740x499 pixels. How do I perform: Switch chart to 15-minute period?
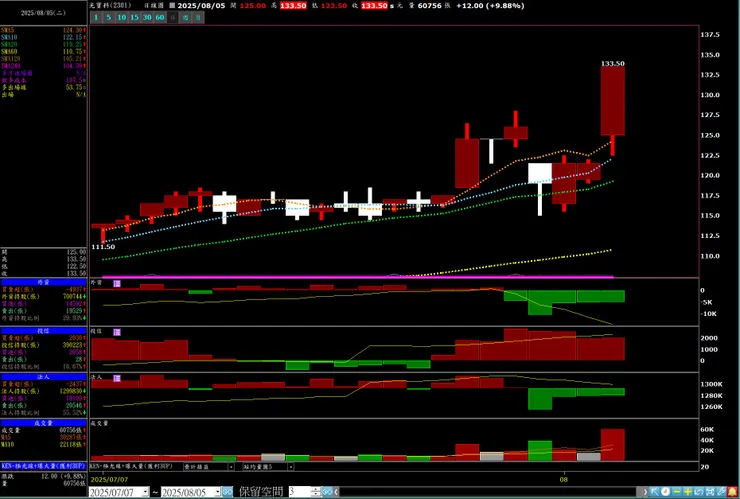coord(135,17)
